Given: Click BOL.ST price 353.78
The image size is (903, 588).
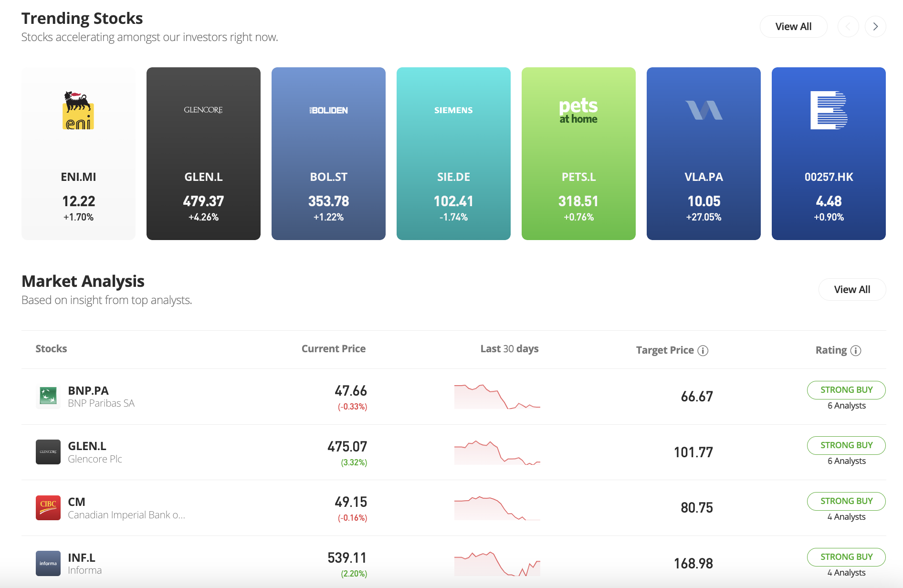Looking at the screenshot, I should coord(328,201).
